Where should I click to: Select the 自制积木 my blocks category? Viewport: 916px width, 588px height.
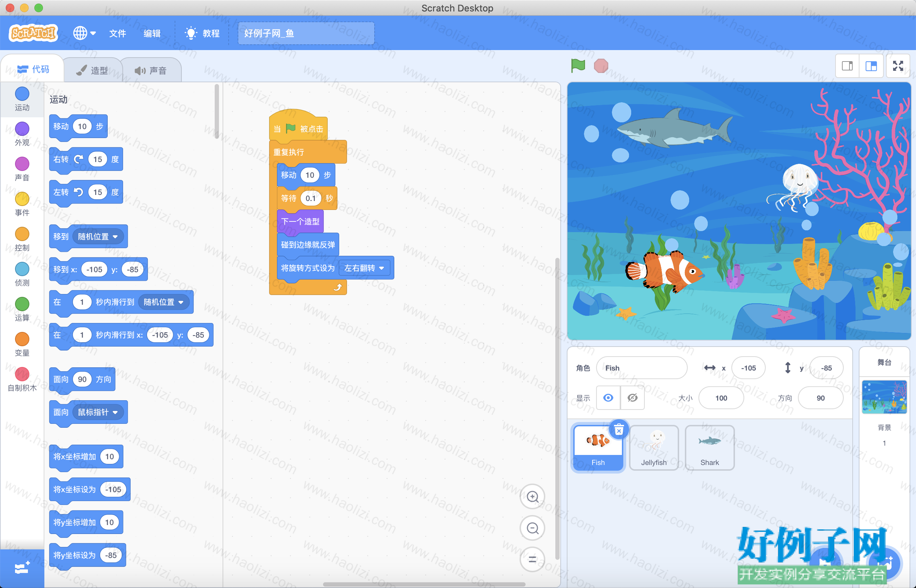point(22,379)
